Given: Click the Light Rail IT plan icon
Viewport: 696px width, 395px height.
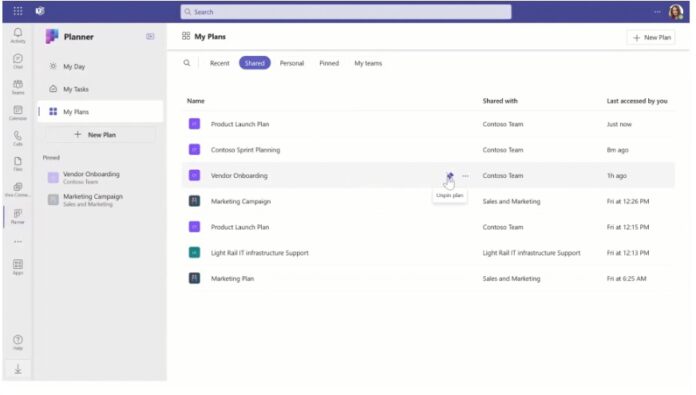Looking at the screenshot, I should coord(194,253).
